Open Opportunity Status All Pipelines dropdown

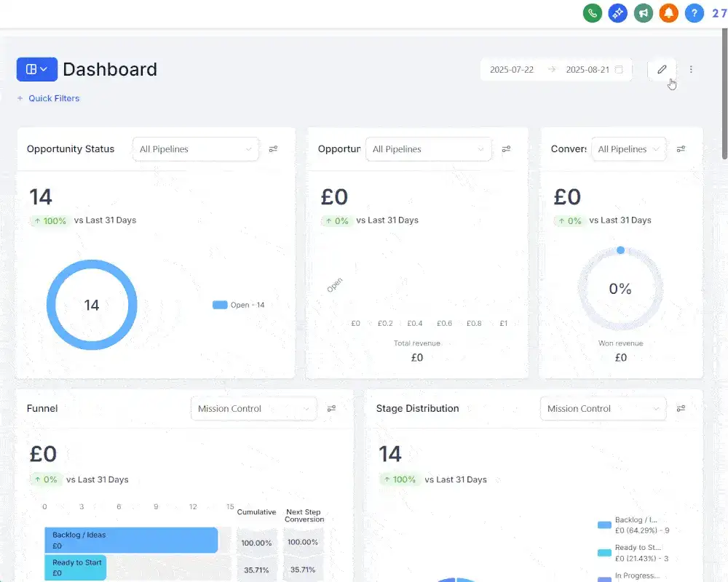click(x=195, y=149)
